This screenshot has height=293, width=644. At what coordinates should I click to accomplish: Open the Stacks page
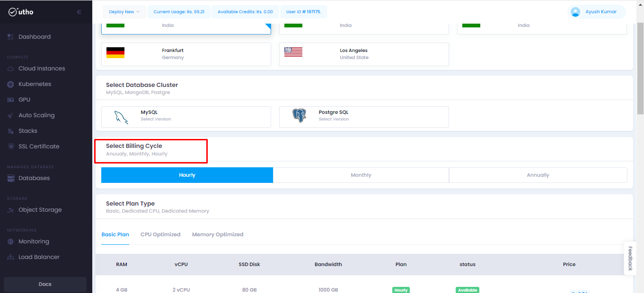click(28, 131)
